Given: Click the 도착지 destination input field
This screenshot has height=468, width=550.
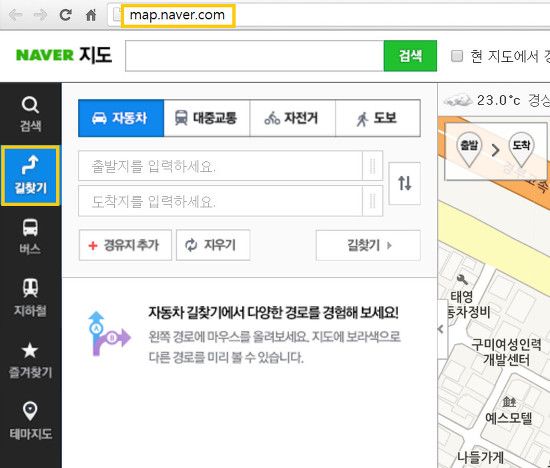Looking at the screenshot, I should coord(220,201).
